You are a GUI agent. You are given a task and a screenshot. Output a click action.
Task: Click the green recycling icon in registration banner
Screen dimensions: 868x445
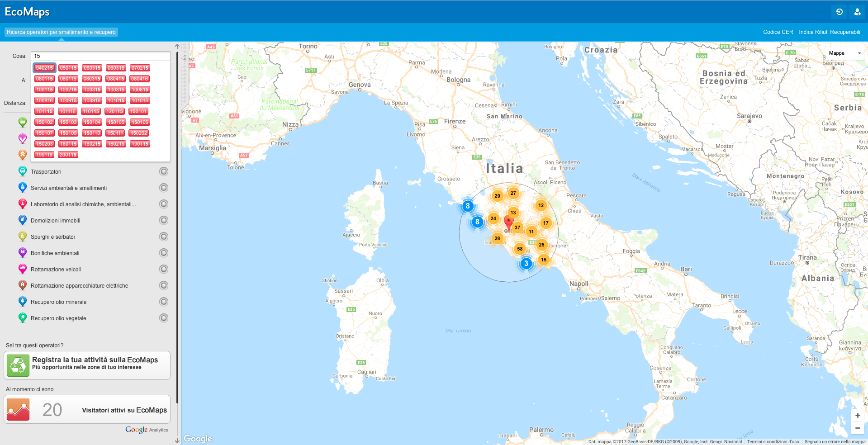pos(18,365)
